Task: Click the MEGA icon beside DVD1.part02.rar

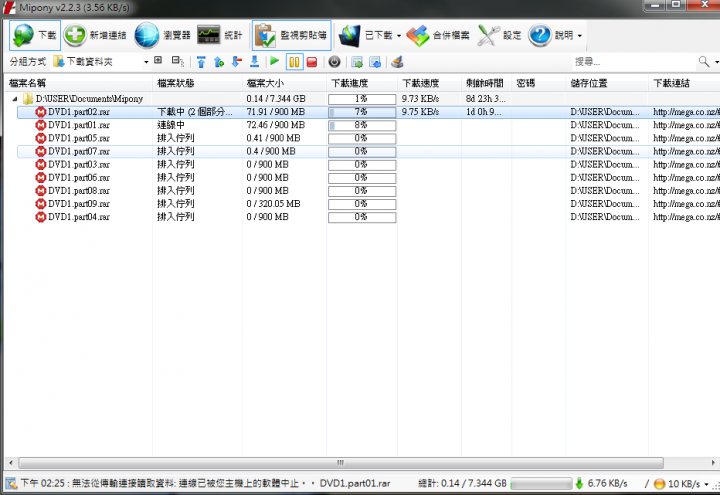Action: point(41,112)
